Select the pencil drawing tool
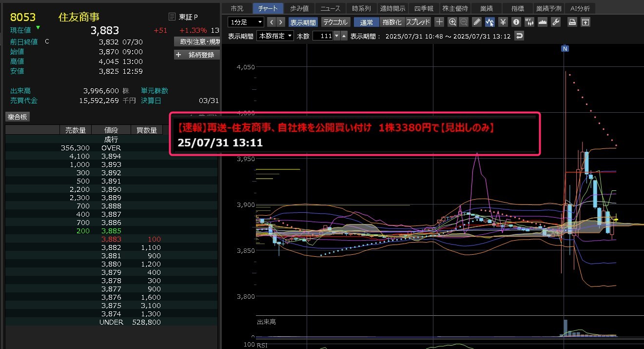This screenshot has height=349, width=644. [477, 22]
